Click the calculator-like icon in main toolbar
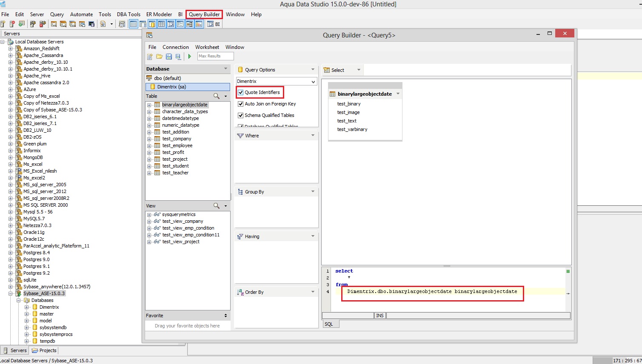The width and height of the screenshot is (642, 364). pos(122,24)
